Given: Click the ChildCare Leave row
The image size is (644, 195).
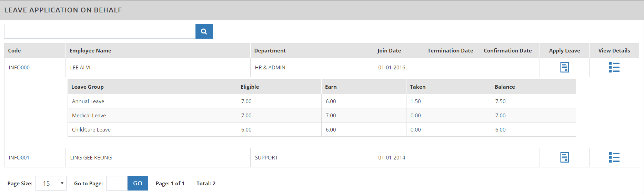Looking at the screenshot, I should pyautogui.click(x=91, y=130).
